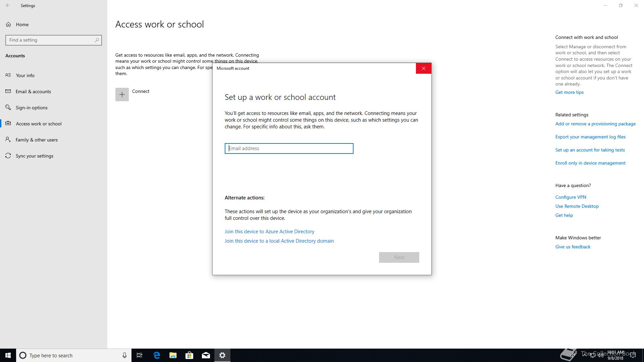
Task: Open Email & accounts section
Action: tap(33, 92)
